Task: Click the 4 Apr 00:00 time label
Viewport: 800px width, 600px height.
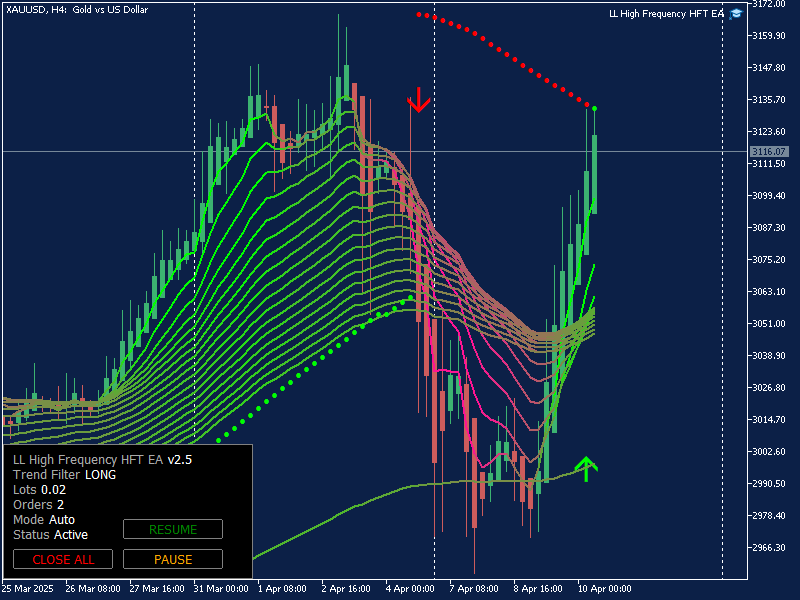Action: (410, 589)
